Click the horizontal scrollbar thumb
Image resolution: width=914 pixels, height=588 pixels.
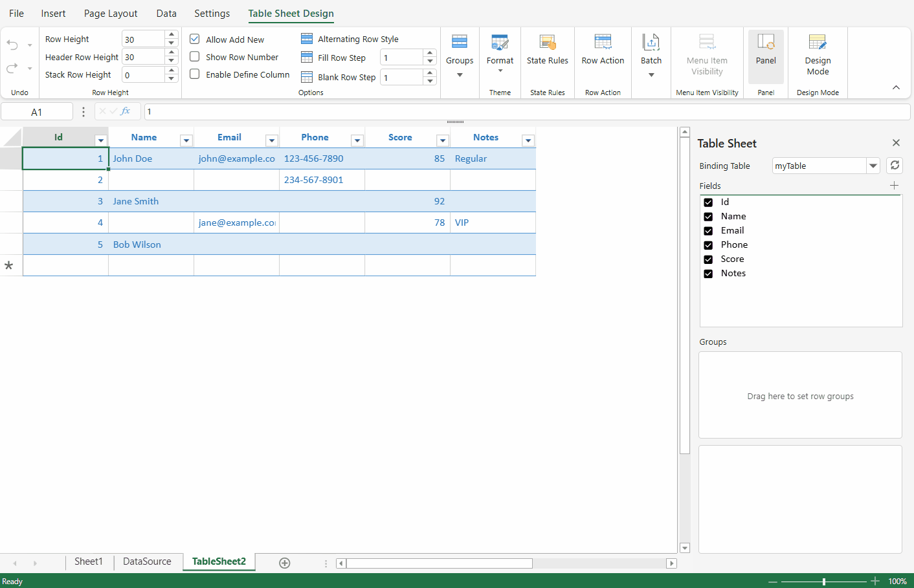[439, 563]
